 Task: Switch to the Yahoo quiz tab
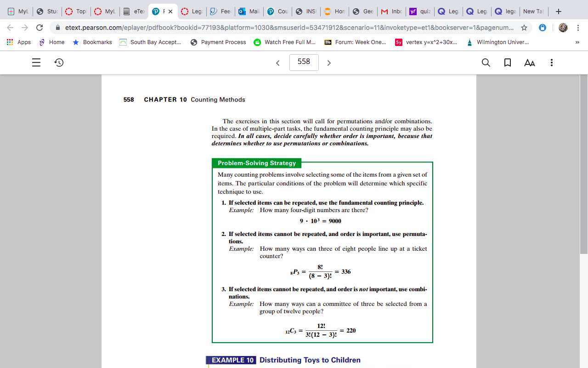[x=420, y=11]
